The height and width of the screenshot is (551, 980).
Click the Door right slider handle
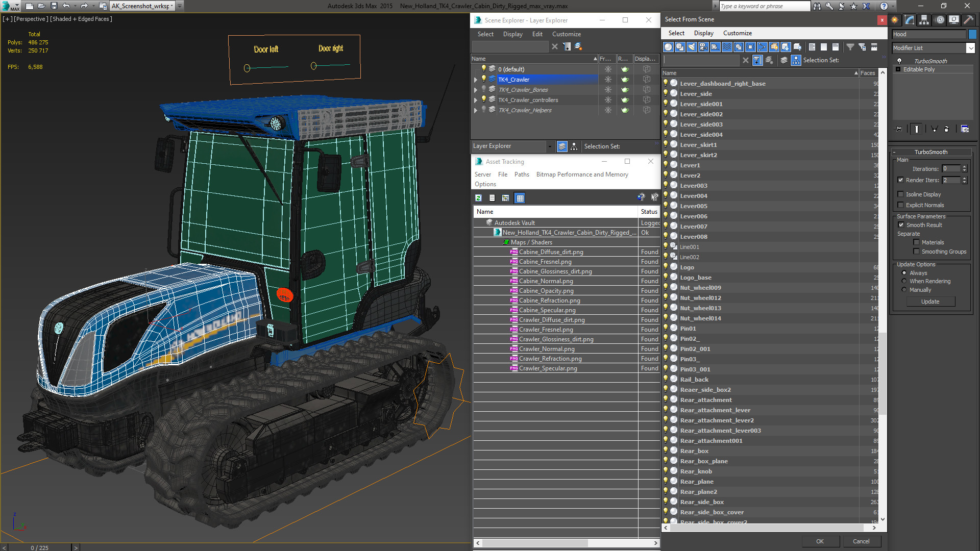click(314, 66)
